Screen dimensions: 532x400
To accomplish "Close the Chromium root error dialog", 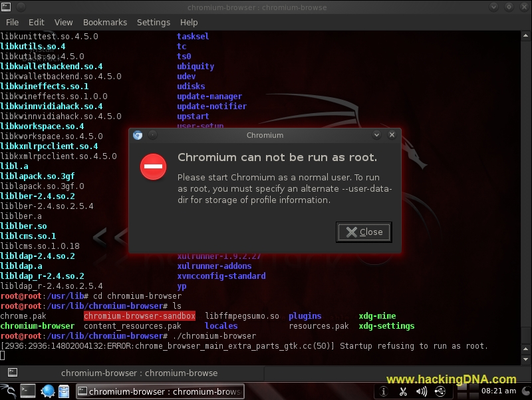I will point(364,232).
